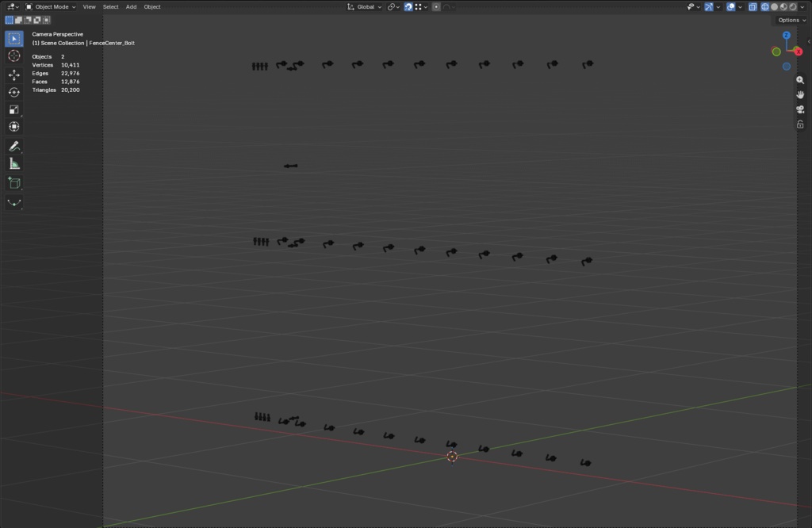The width and height of the screenshot is (812, 528).
Task: Toggle viewport gizmos display
Action: (x=708, y=6)
